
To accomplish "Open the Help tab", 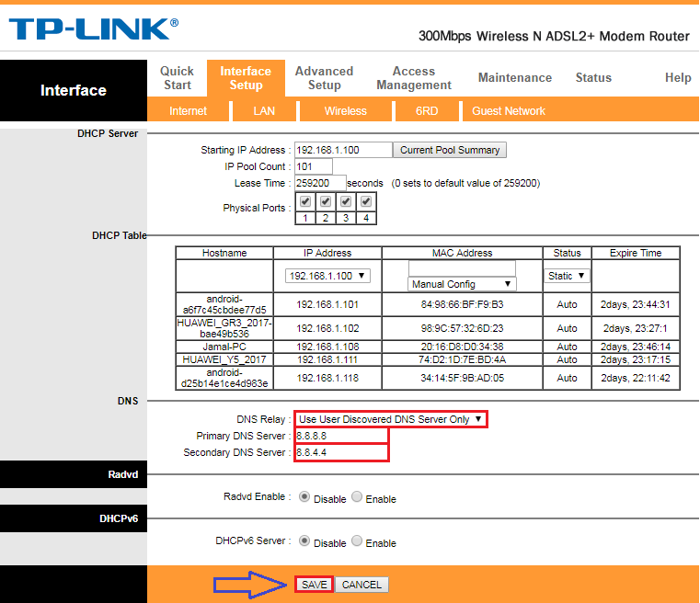I will [678, 77].
